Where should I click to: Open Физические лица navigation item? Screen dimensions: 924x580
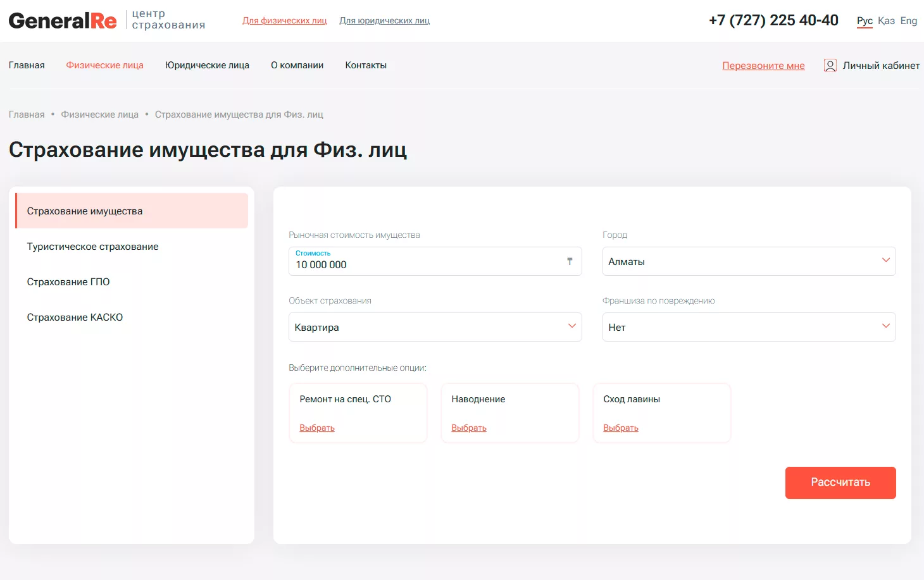(x=105, y=65)
